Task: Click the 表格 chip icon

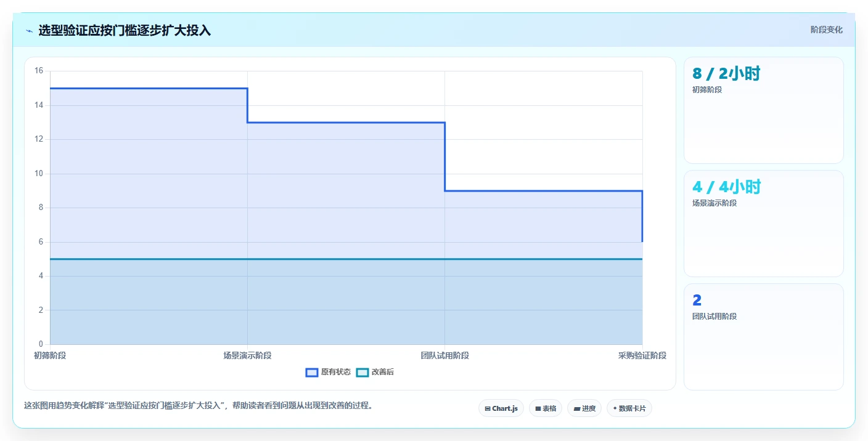Action: (x=538, y=408)
